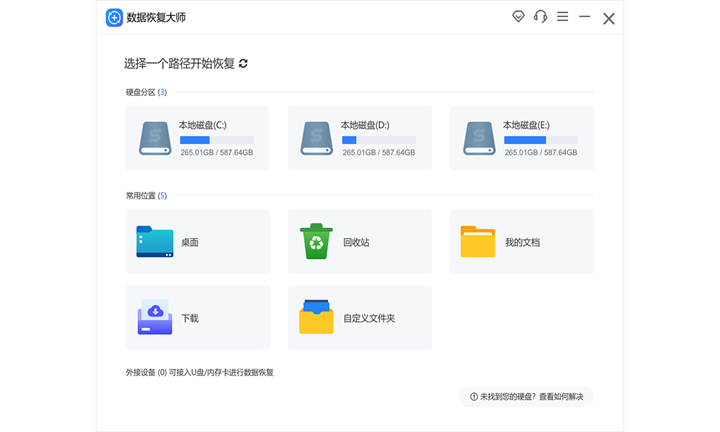Choose the 回收站 recycle bin icon
720x432 pixels.
point(316,241)
